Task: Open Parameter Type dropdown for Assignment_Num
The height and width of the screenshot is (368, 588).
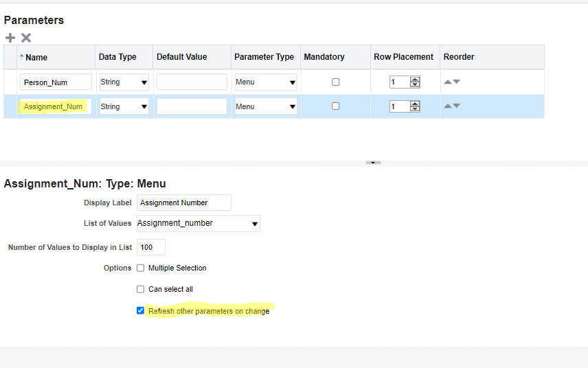Action: (x=266, y=106)
